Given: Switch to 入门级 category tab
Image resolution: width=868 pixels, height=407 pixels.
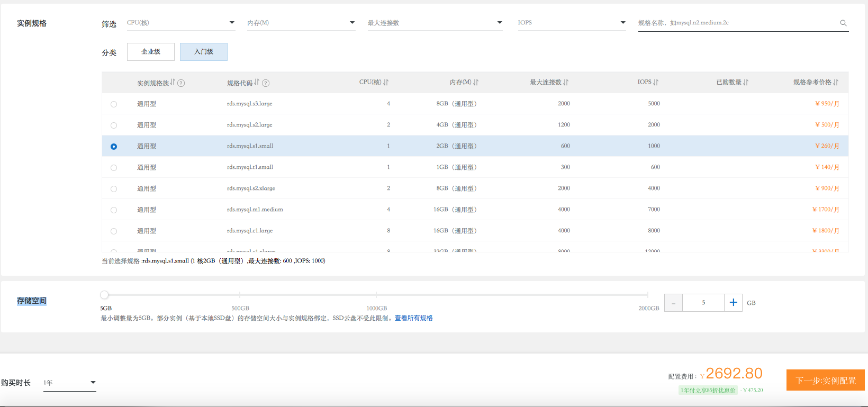Looking at the screenshot, I should coord(204,52).
